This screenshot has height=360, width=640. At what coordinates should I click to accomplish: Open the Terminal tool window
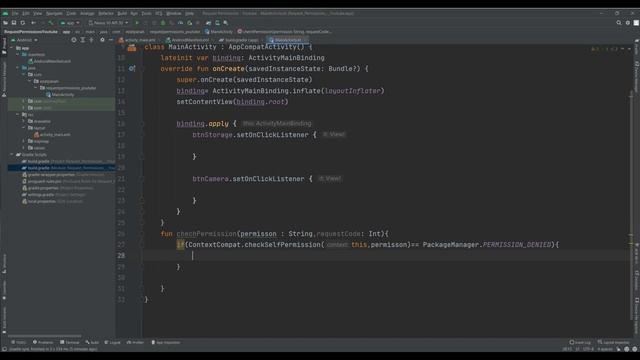[x=70, y=342]
